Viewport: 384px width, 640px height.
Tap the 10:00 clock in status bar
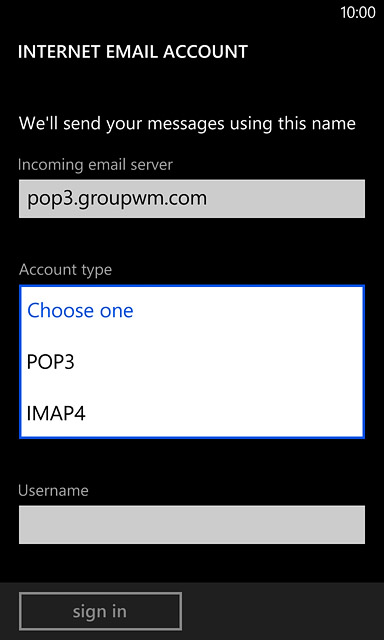point(358,13)
